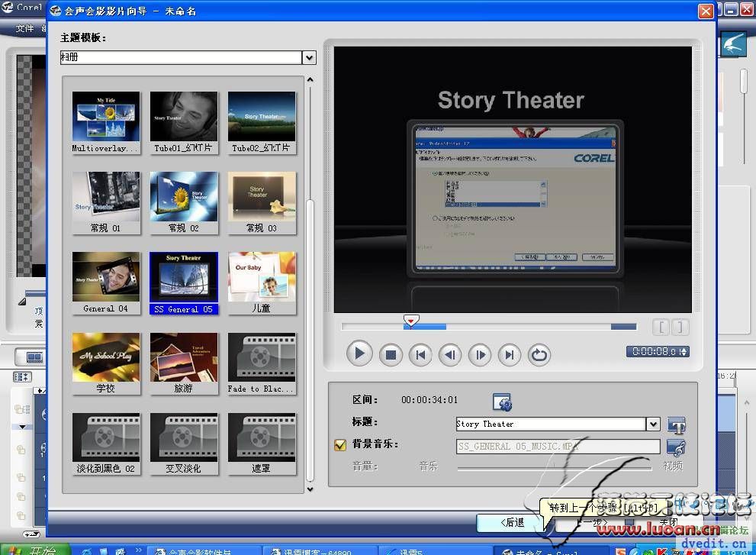Step back one frame in preview

[450, 355]
